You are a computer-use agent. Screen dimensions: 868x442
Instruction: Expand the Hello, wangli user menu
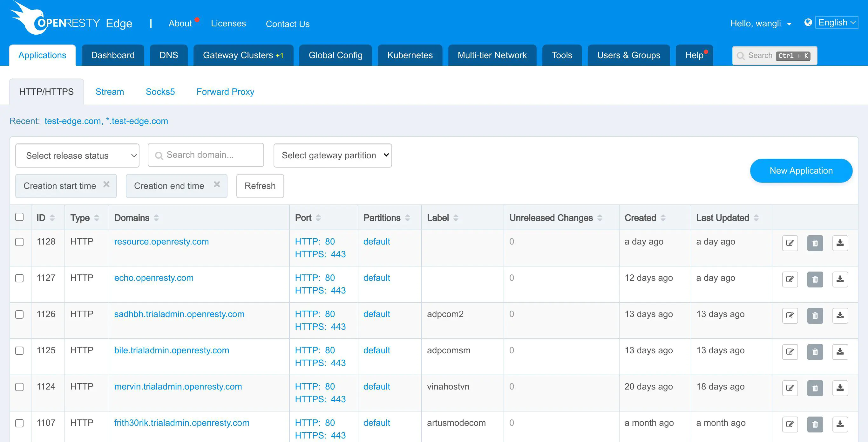pyautogui.click(x=761, y=23)
